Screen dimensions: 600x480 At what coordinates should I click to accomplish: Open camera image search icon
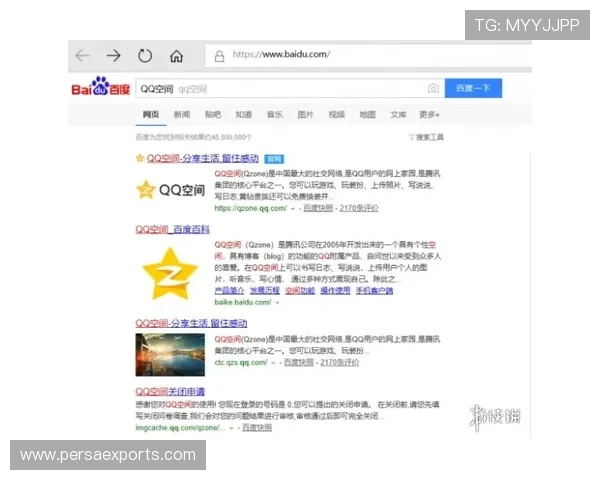pyautogui.click(x=433, y=88)
